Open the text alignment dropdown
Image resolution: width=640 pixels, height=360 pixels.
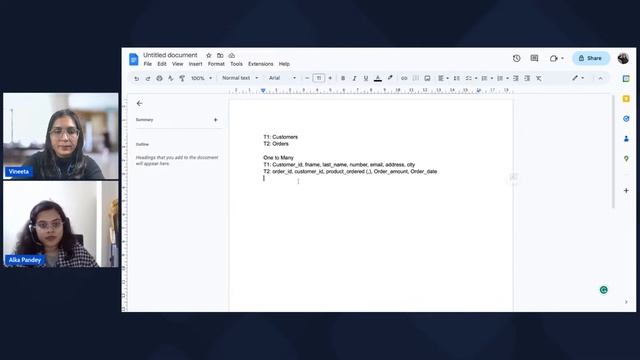click(x=443, y=78)
